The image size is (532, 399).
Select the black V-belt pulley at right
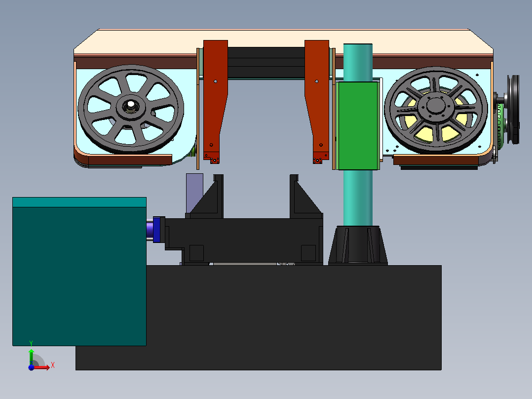[513, 109]
